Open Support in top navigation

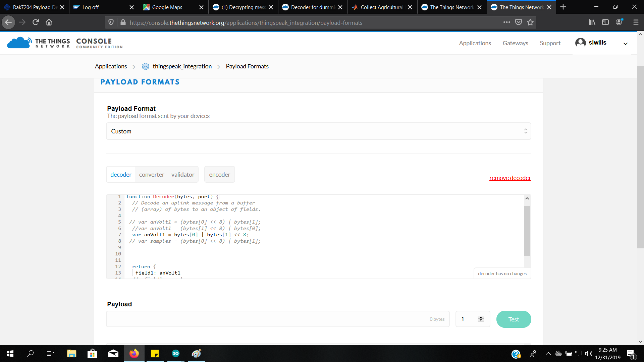(550, 43)
